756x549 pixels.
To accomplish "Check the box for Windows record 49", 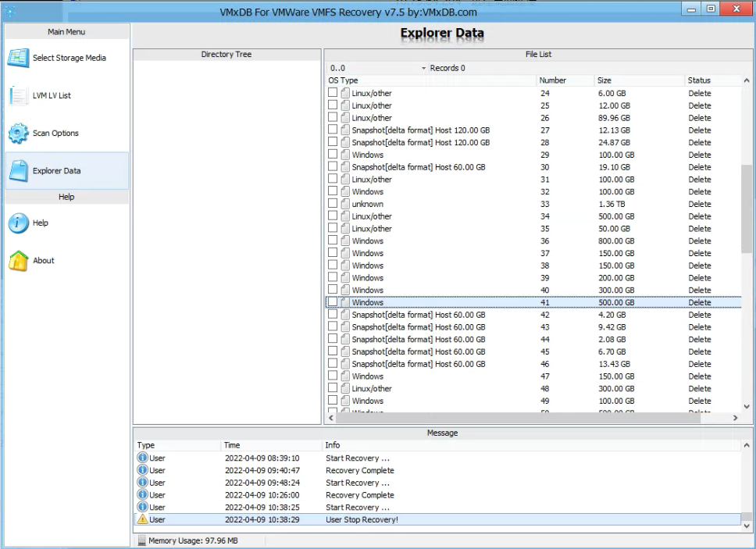I will (333, 401).
